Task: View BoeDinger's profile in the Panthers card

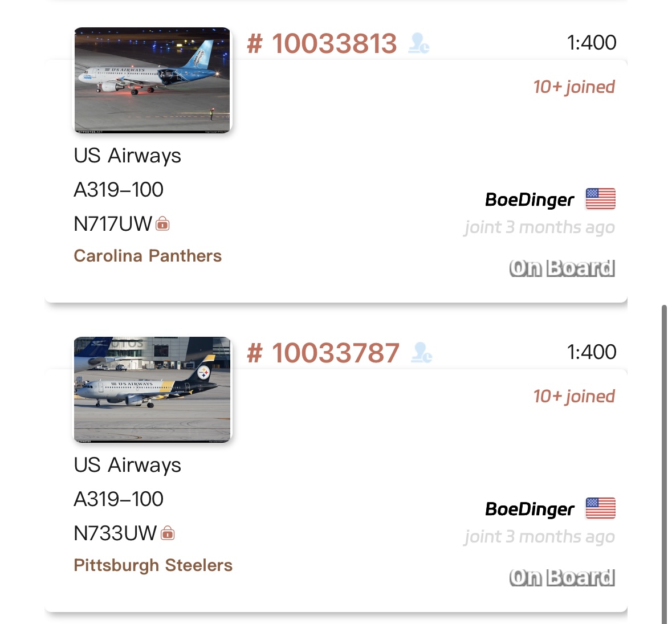Action: point(530,200)
